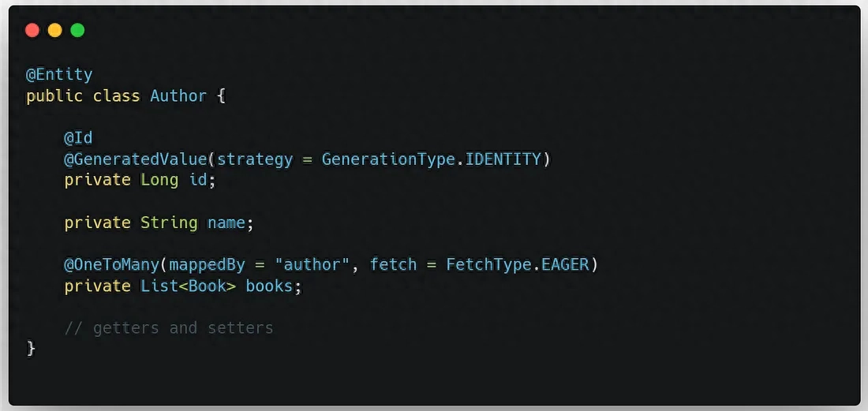Click the String type keyword
The height and width of the screenshot is (411, 868).
coord(169,223)
